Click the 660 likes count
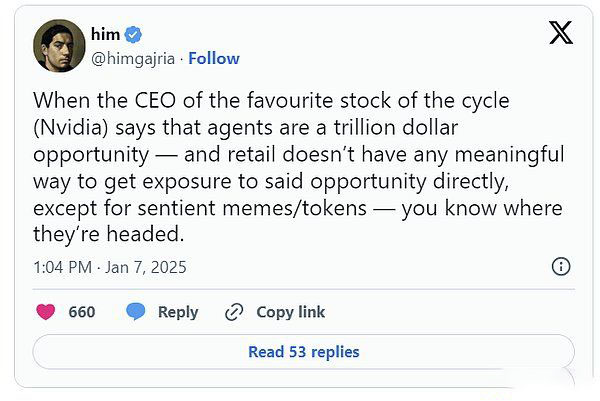The height and width of the screenshot is (401, 600). 82,312
